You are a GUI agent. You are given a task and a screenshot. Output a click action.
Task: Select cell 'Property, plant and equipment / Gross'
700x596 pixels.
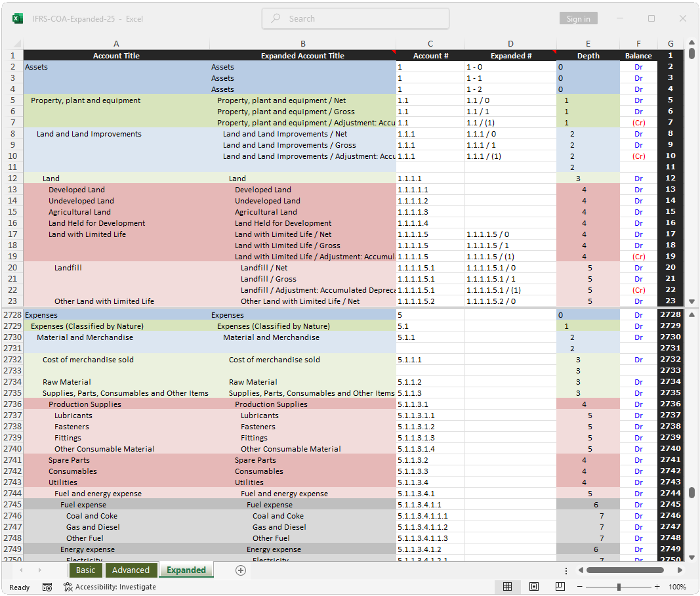point(302,112)
